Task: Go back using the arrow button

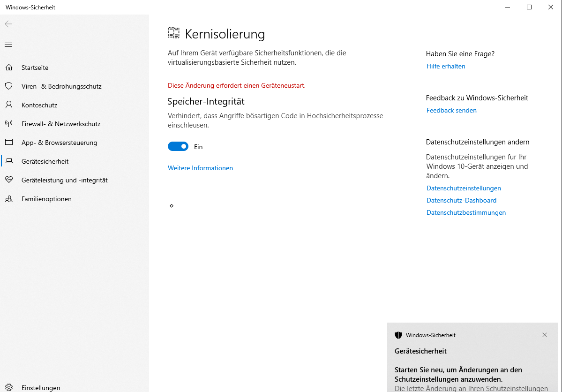Action: pos(8,24)
